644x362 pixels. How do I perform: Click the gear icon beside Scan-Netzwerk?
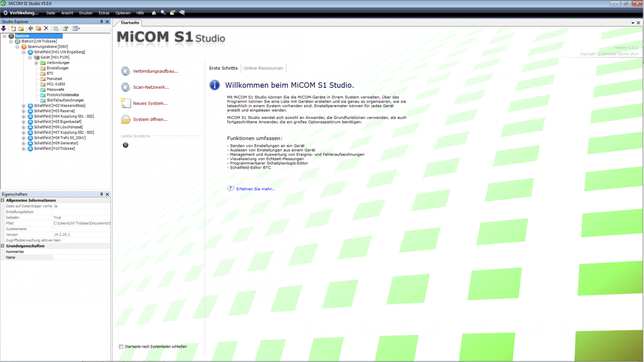pyautogui.click(x=125, y=87)
